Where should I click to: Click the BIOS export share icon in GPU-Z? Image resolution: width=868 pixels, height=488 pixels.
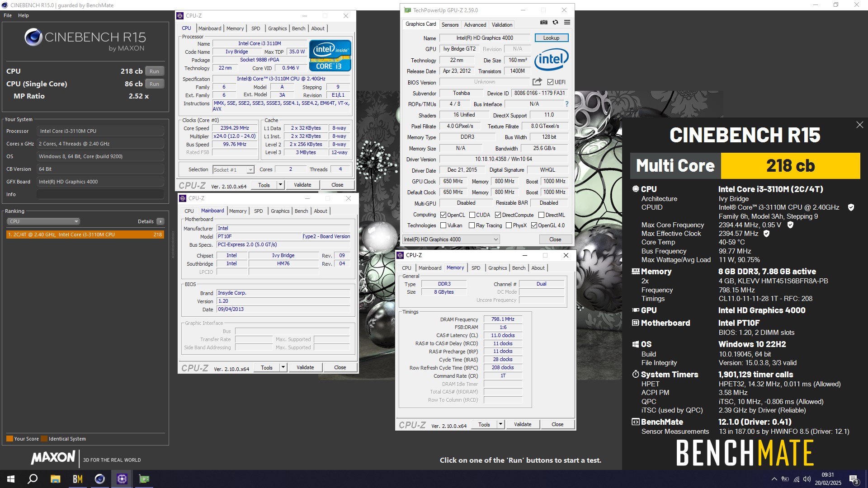pyautogui.click(x=537, y=82)
